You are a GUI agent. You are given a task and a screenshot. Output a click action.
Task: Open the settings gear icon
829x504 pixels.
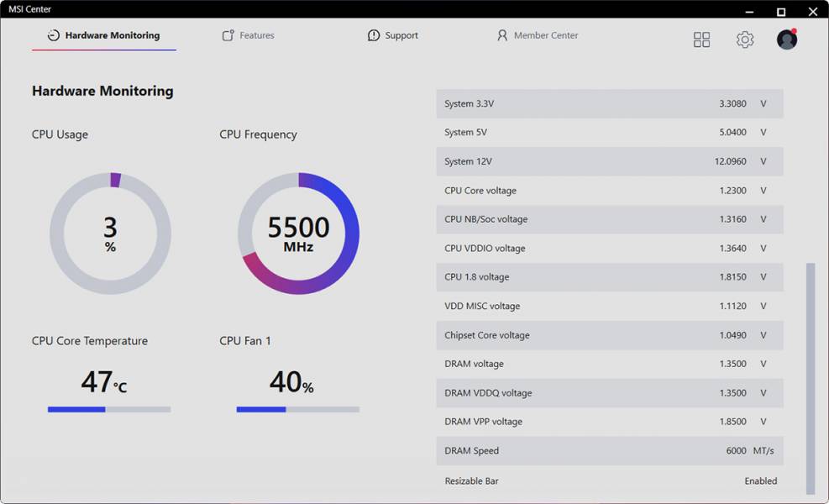[745, 39]
